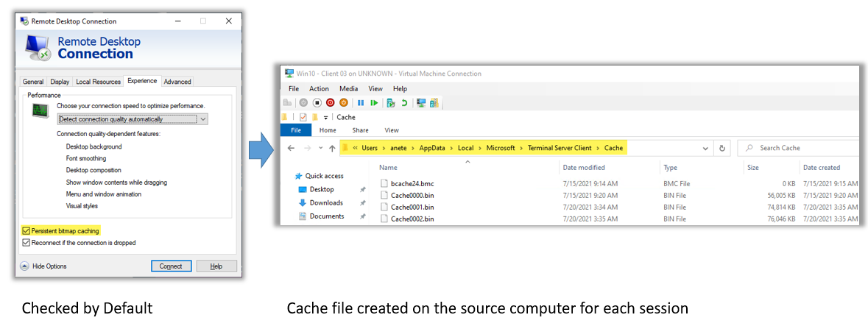Open the Help menu in VM Connection
This screenshot has height=326, width=868.
tap(400, 88)
